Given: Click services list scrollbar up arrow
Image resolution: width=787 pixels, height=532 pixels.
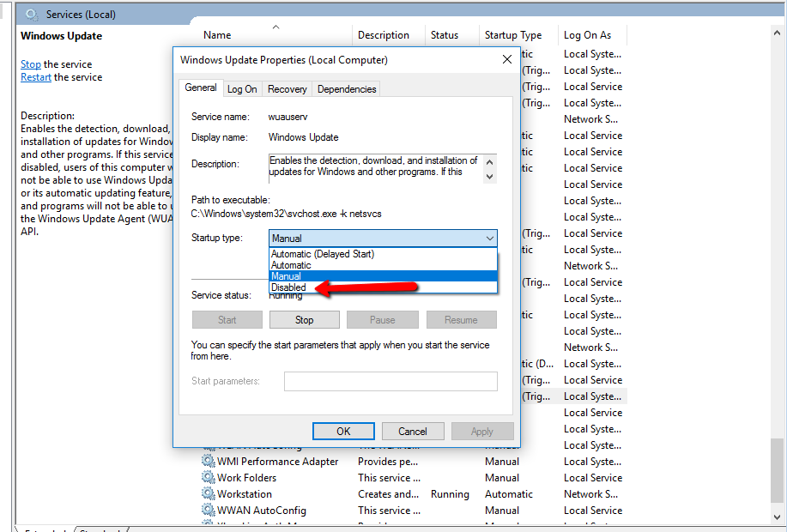Looking at the screenshot, I should 778,33.
